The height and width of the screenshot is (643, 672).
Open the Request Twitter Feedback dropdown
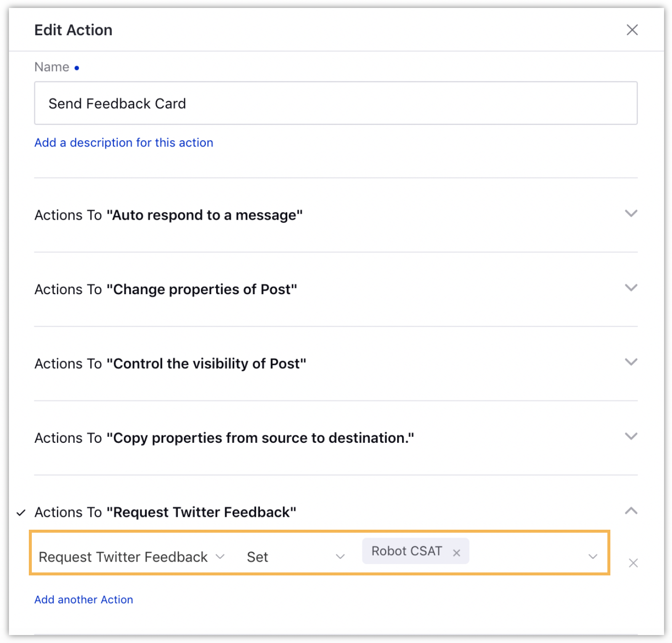coord(132,557)
